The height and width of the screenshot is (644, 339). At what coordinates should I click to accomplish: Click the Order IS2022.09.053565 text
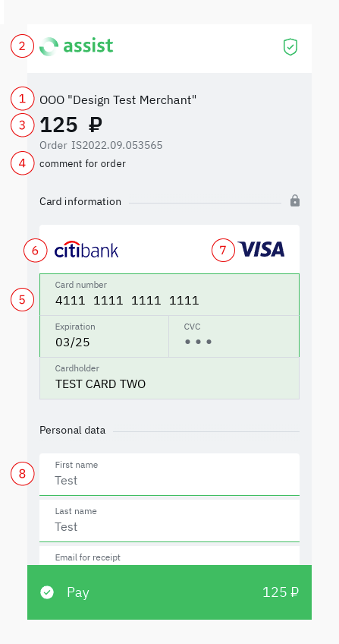click(101, 145)
